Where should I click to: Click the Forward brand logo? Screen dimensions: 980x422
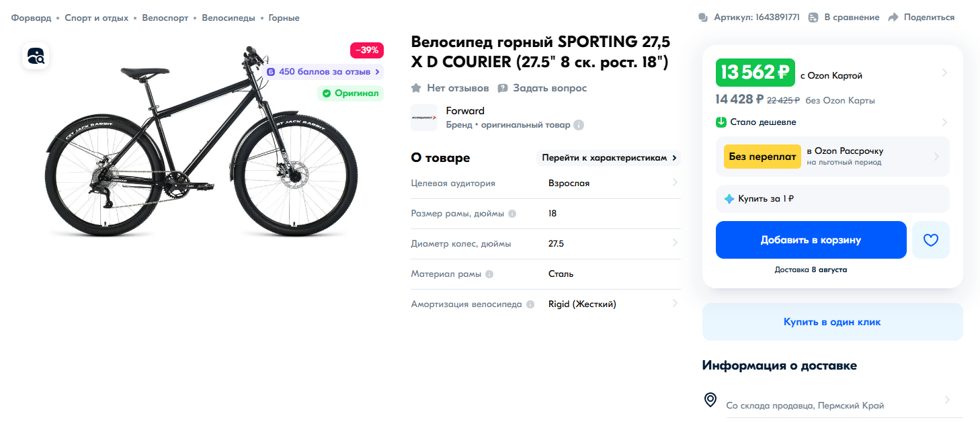click(x=424, y=118)
